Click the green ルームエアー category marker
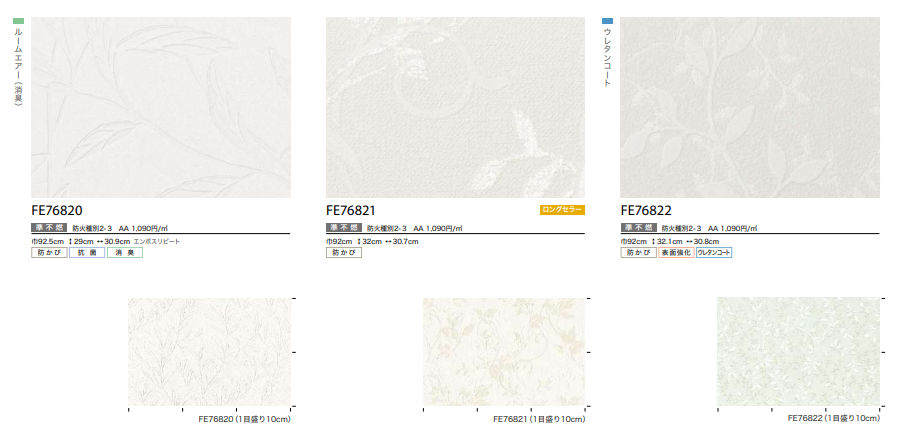The image size is (900, 436). pos(17,20)
